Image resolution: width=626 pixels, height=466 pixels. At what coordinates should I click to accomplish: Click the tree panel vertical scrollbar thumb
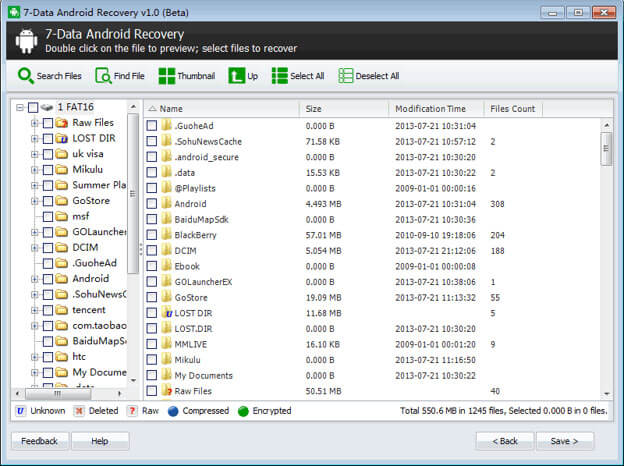pos(133,194)
